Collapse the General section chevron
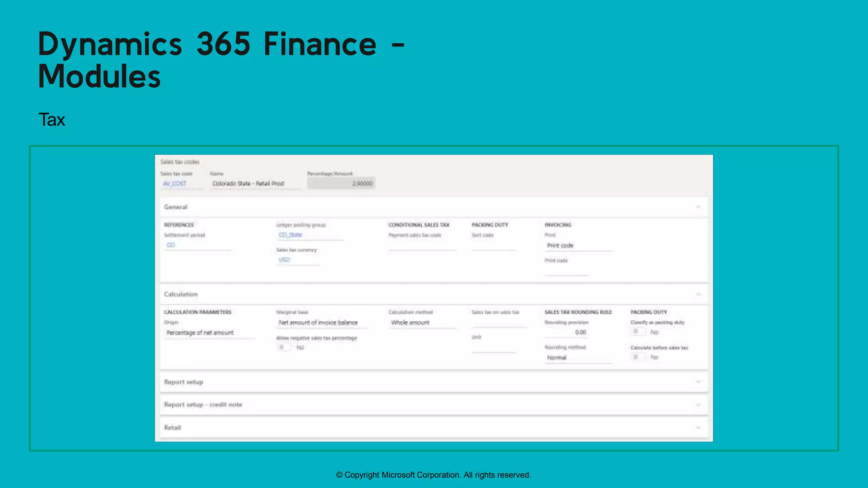This screenshot has width=868, height=488. coord(698,207)
